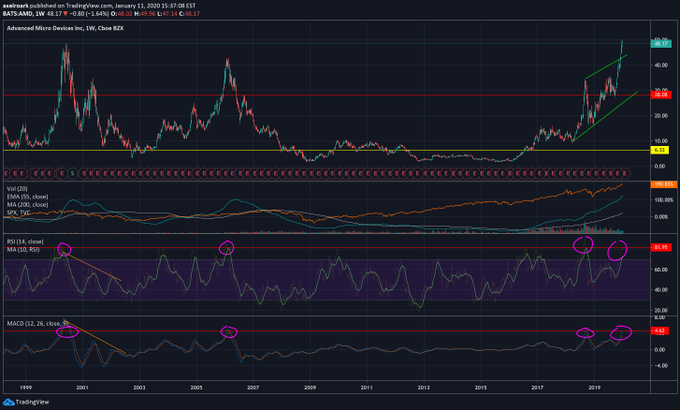Click the 10.00 value on price scale
Image resolution: width=680 pixels, height=410 pixels.
point(661,141)
